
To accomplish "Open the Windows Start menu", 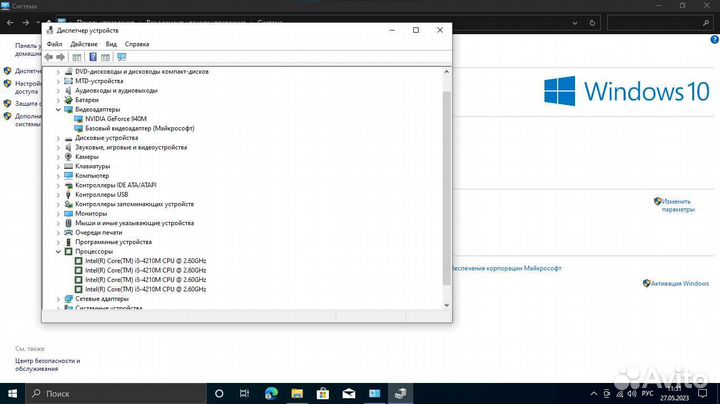I will pyautogui.click(x=12, y=393).
